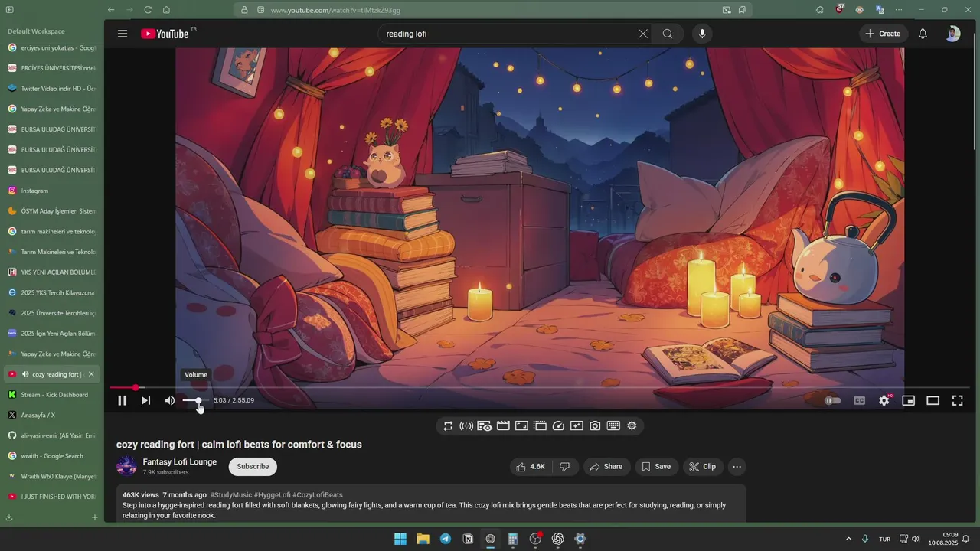The image size is (980, 551).
Task: Like the video showing 4.6K likes
Action: pos(531,467)
